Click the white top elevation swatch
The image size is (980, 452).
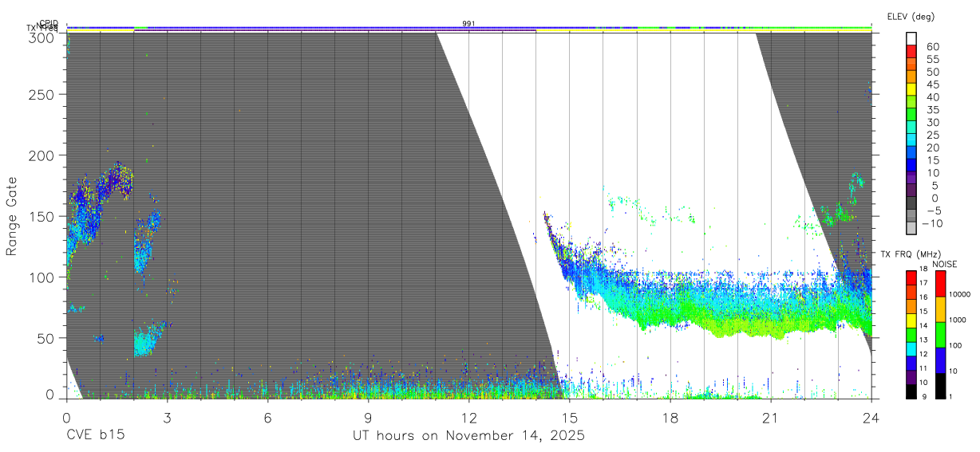tap(912, 40)
